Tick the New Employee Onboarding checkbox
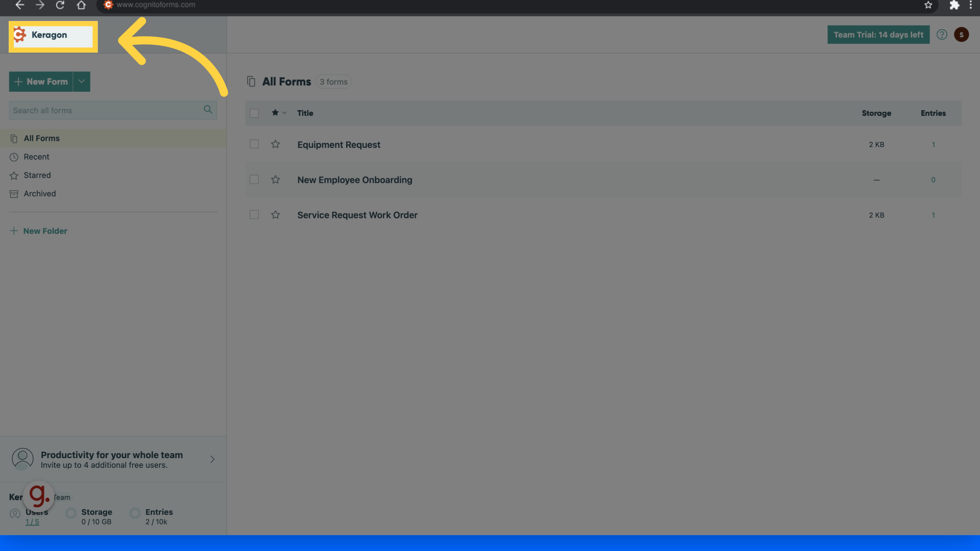The height and width of the screenshot is (551, 980). click(x=254, y=180)
